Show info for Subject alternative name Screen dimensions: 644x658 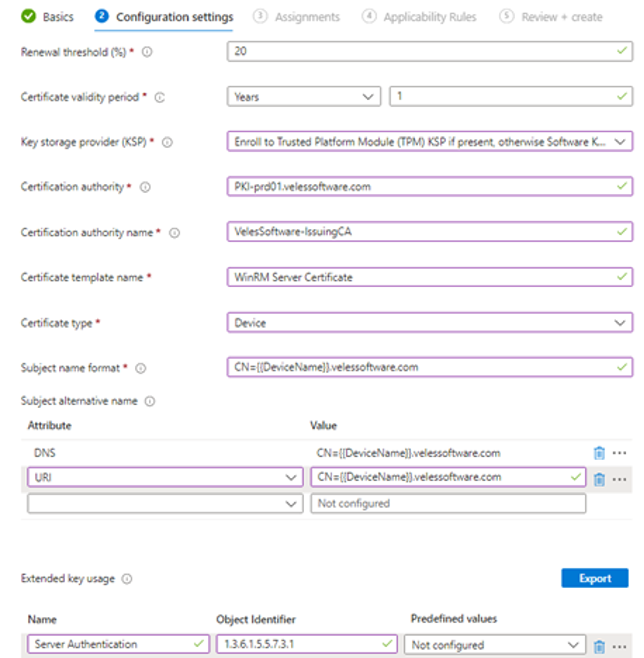[x=149, y=401]
